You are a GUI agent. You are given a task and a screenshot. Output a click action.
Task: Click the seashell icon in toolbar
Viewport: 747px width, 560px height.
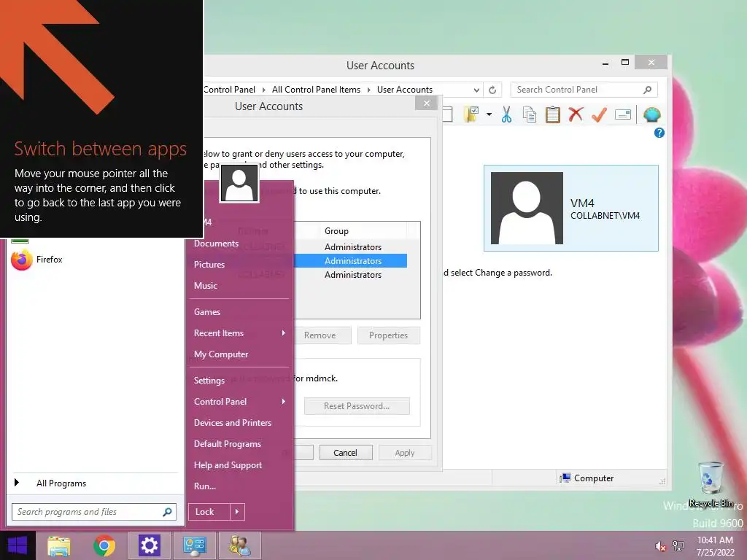point(651,114)
